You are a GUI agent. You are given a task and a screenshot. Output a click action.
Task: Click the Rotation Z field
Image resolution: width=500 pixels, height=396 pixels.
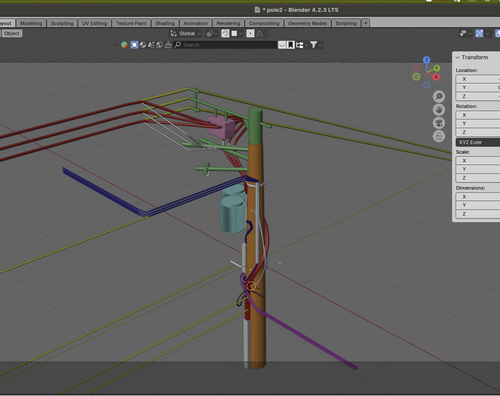click(x=478, y=132)
